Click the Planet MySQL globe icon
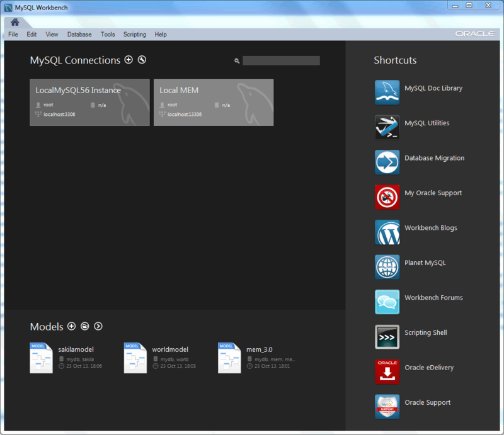 click(x=387, y=267)
